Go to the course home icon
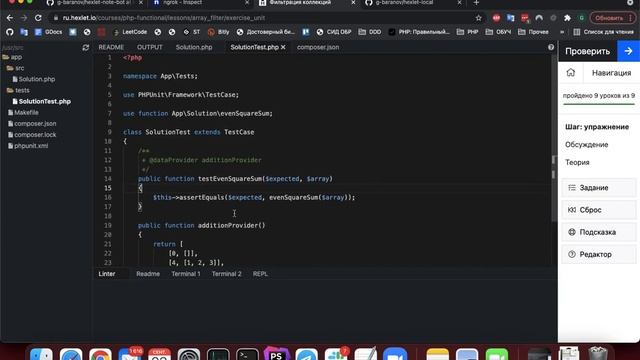This screenshot has width=640, height=360. coord(571,73)
